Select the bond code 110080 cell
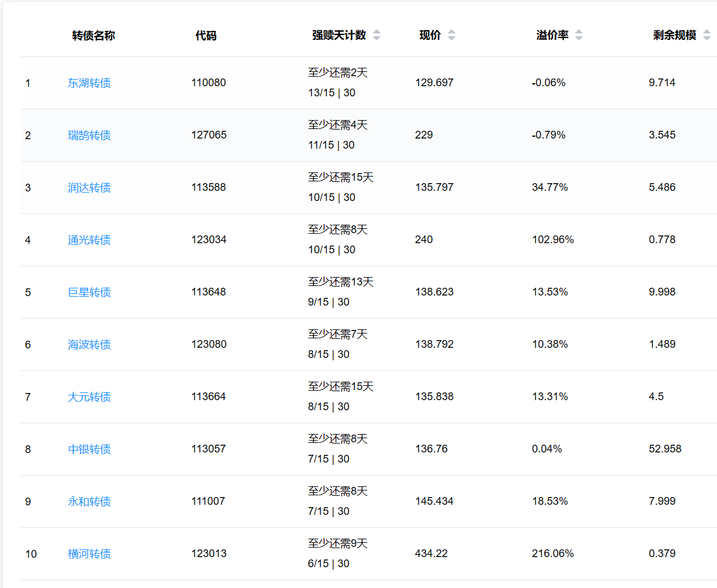Viewport: 717px width, 588px height. (208, 83)
